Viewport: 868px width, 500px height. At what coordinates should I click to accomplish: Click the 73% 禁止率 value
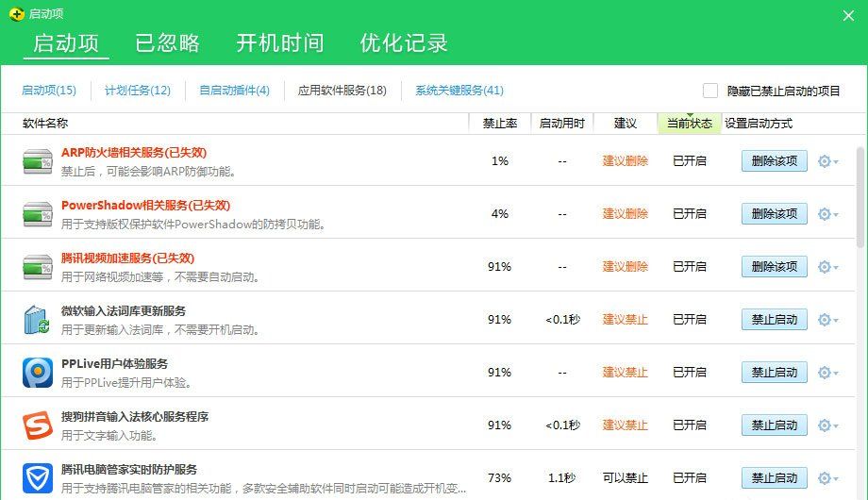pyautogui.click(x=499, y=478)
